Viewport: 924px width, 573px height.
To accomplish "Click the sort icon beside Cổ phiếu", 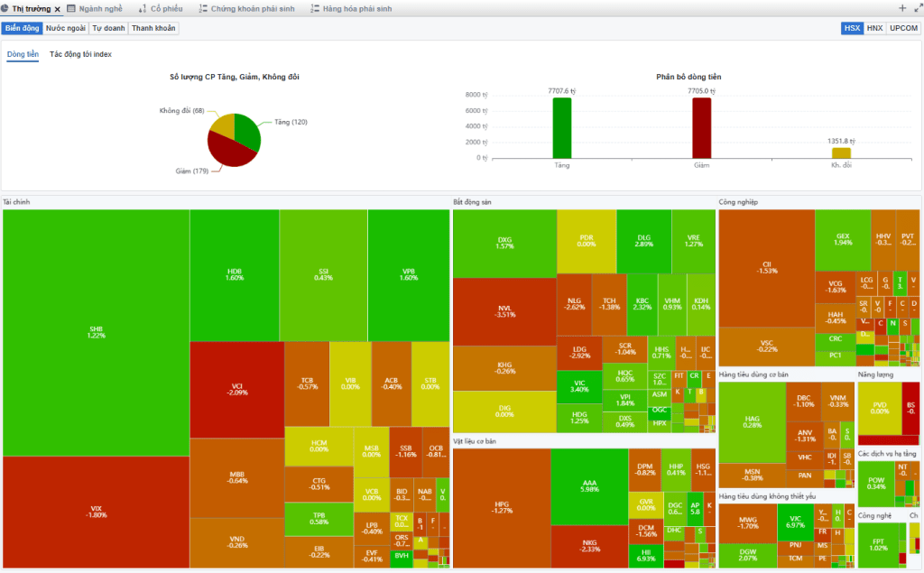I will pyautogui.click(x=143, y=8).
